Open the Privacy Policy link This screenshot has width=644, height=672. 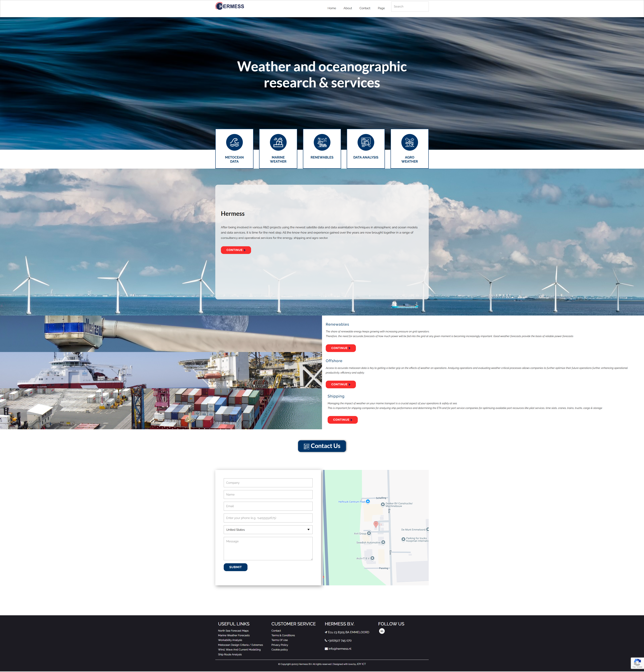[280, 645]
